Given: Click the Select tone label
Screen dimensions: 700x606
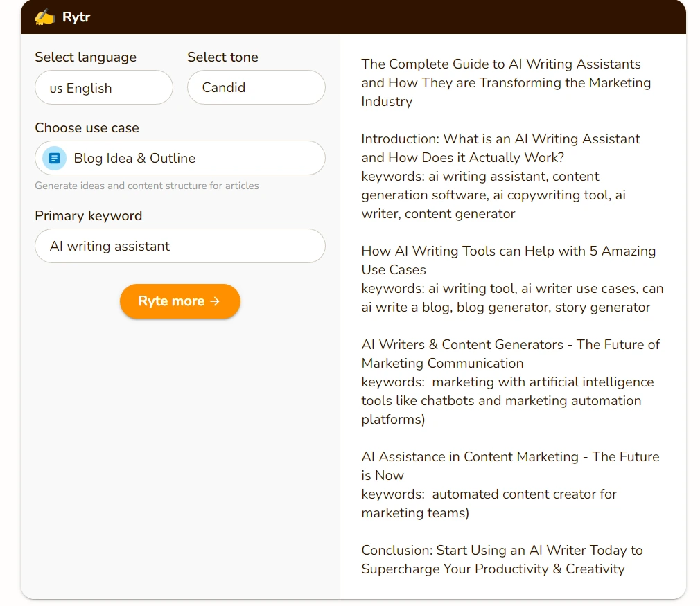Looking at the screenshot, I should (x=222, y=57).
